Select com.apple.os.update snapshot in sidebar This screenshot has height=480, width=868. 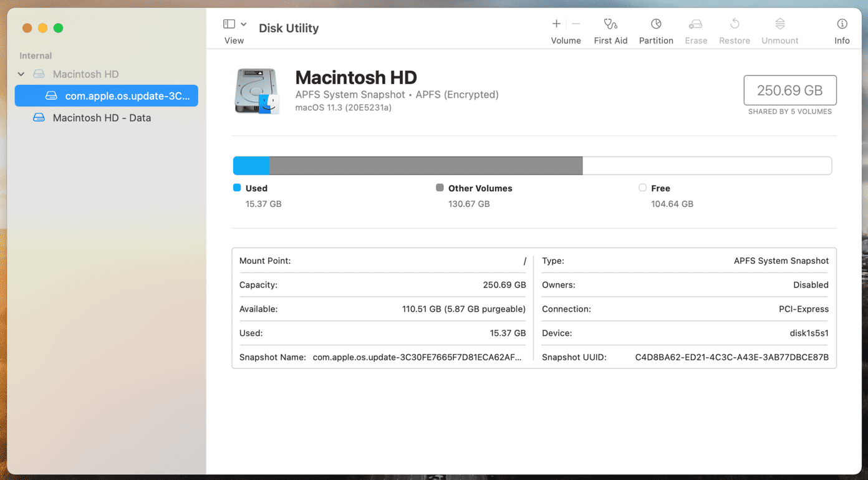tap(107, 96)
